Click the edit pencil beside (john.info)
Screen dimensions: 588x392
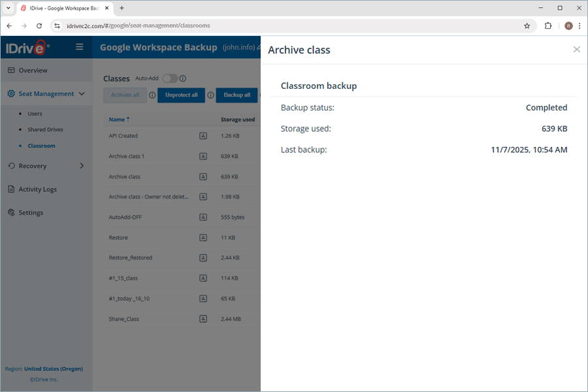click(x=259, y=47)
